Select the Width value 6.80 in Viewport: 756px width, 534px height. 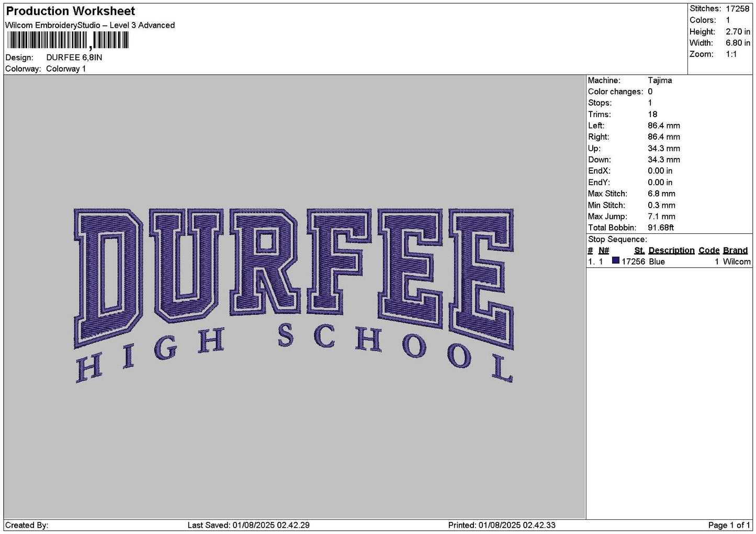pyautogui.click(x=738, y=43)
